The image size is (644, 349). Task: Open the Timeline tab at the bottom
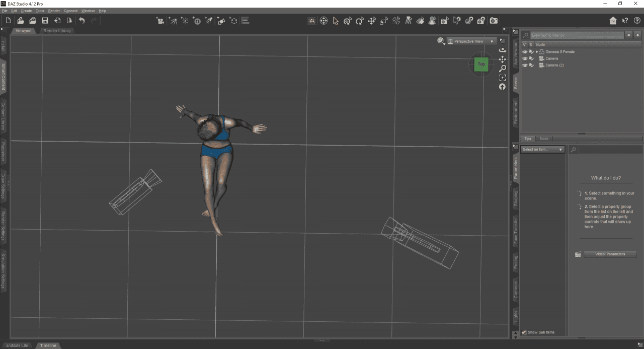point(48,345)
